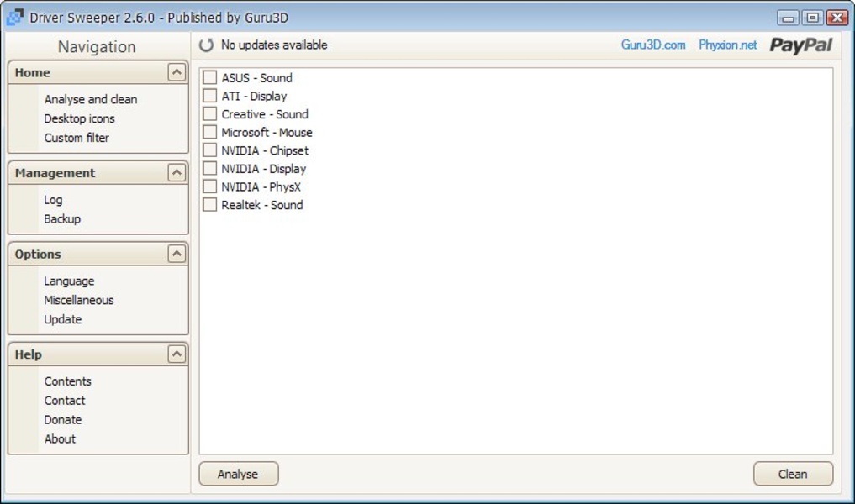The width and height of the screenshot is (855, 504).
Task: Tick the NVIDIA - PhysX checkbox
Action: (x=210, y=186)
